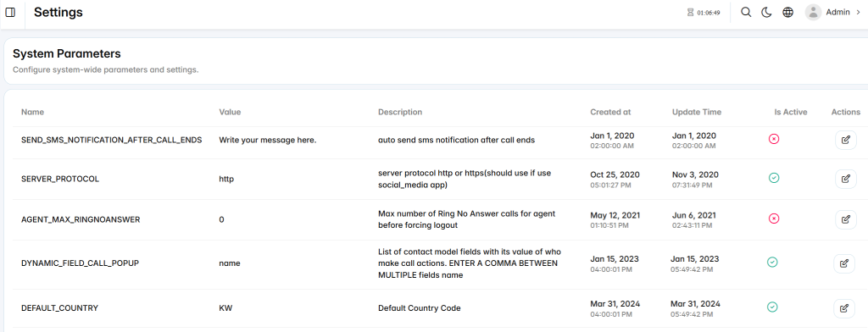Click the System Parameters heading
The width and height of the screenshot is (868, 332).
click(66, 53)
